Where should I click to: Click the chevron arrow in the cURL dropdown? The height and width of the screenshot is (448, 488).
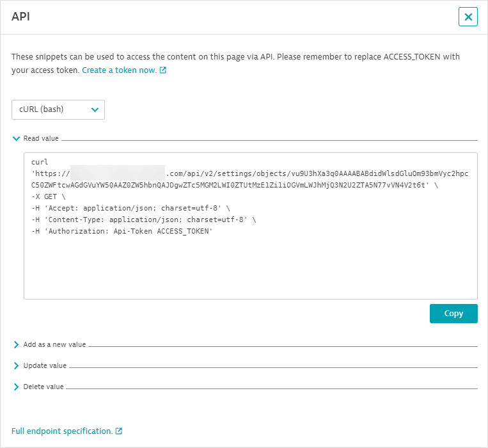tap(95, 109)
